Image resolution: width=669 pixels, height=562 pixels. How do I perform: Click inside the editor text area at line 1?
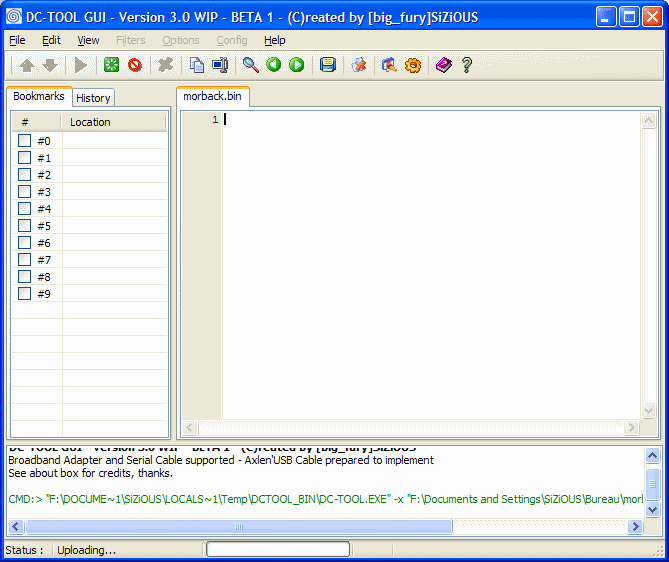tap(431, 120)
